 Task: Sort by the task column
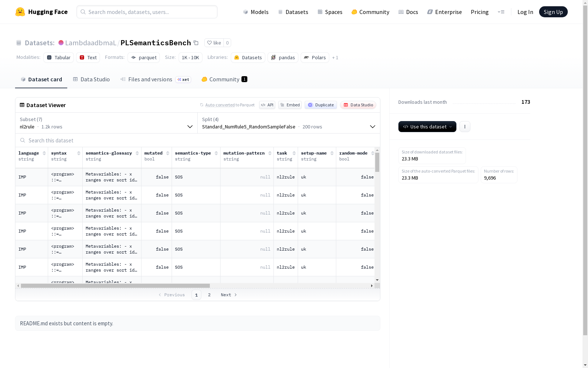click(294, 153)
